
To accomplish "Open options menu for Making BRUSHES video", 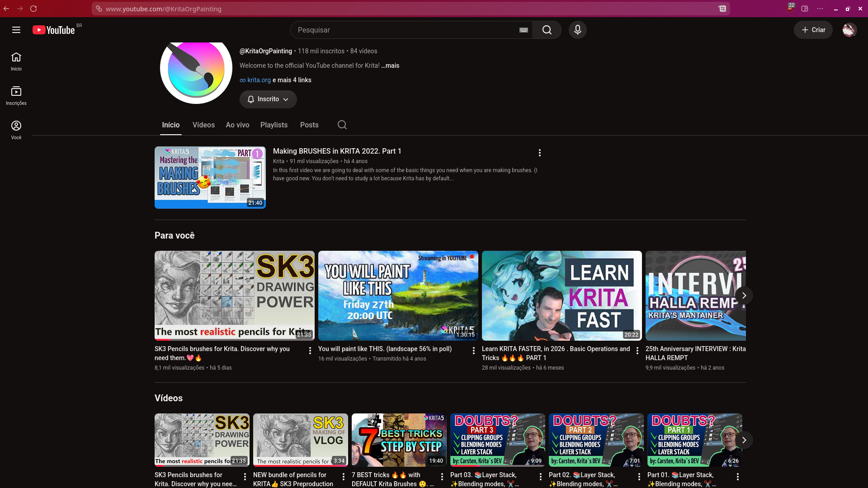I will 539,153.
